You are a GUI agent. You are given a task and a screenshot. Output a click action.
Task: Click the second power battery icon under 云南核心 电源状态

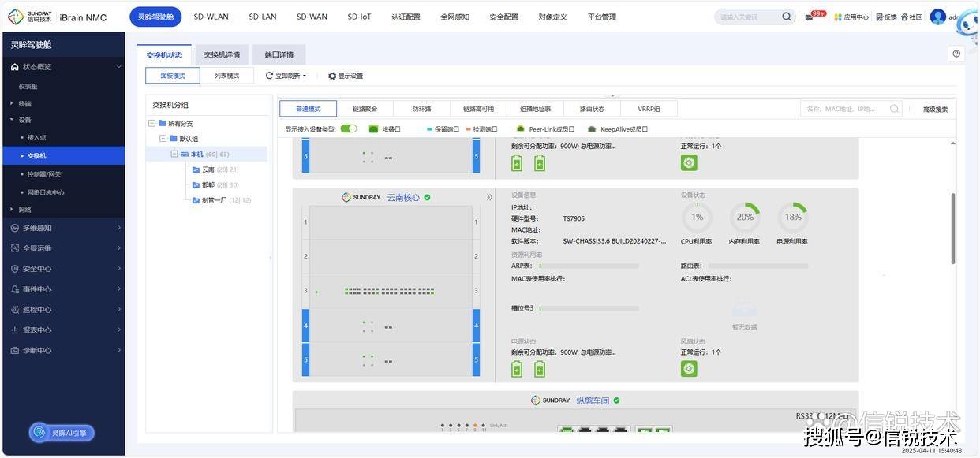coord(540,368)
